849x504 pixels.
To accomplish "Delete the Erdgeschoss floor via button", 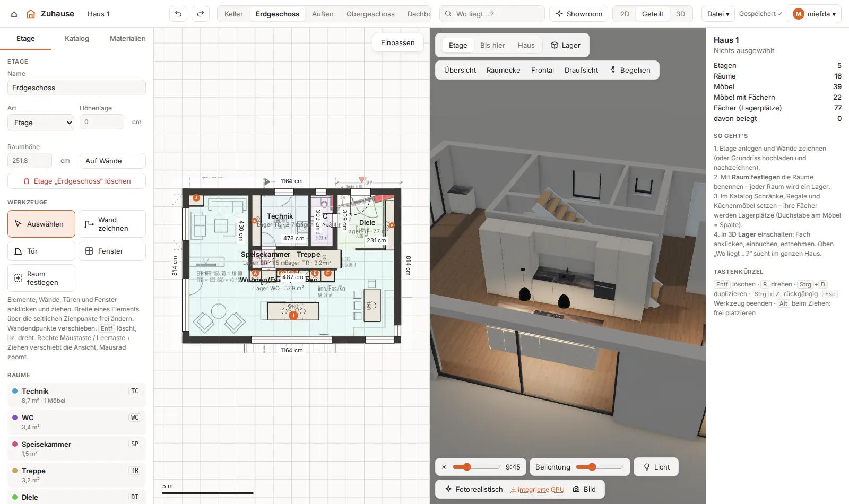I will point(76,181).
